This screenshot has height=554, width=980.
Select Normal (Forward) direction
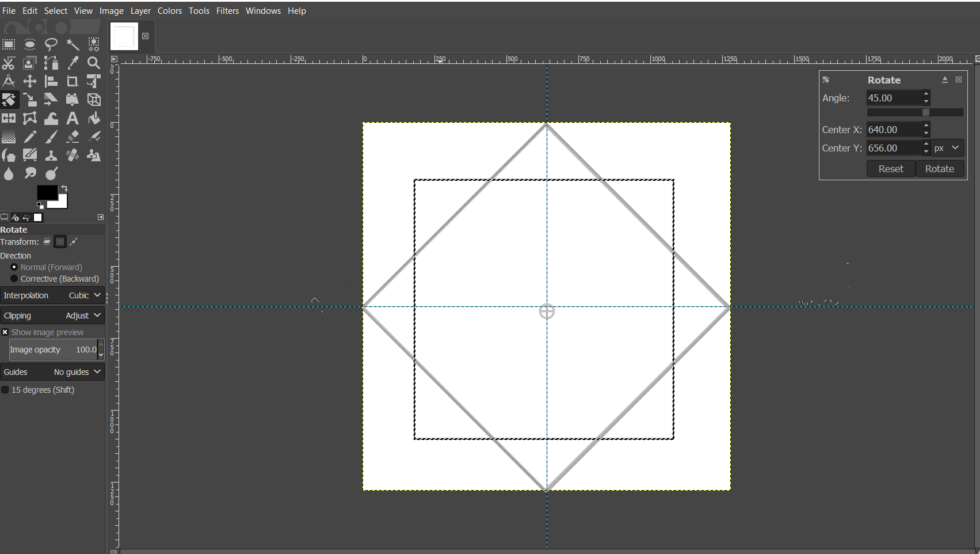(47, 267)
